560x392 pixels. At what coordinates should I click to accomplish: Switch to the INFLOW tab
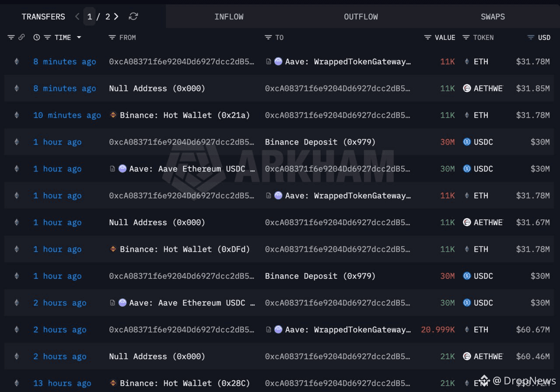(x=229, y=17)
